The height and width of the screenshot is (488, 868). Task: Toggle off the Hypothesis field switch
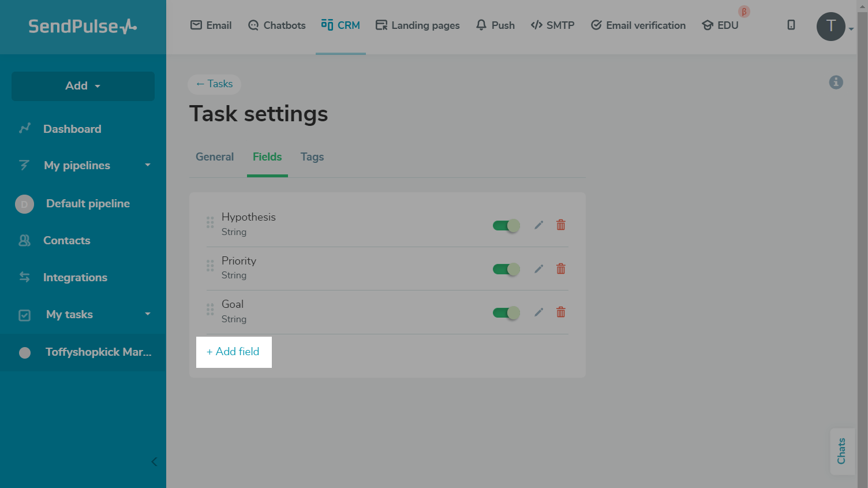click(506, 226)
